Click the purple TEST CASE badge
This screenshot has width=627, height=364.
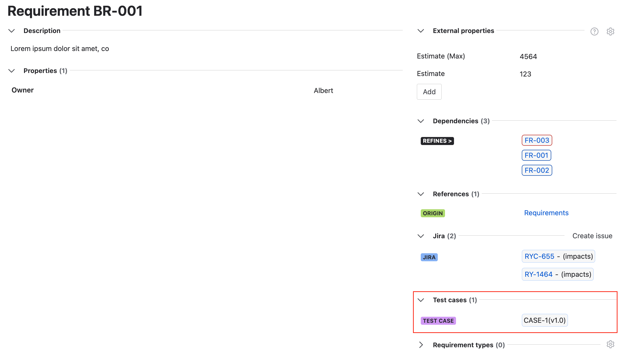tap(438, 320)
